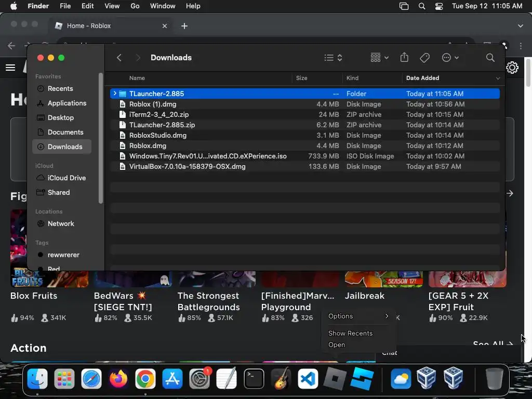Click the Finder search magnifier
Viewport: 532px width, 399px height.
[x=490, y=58]
